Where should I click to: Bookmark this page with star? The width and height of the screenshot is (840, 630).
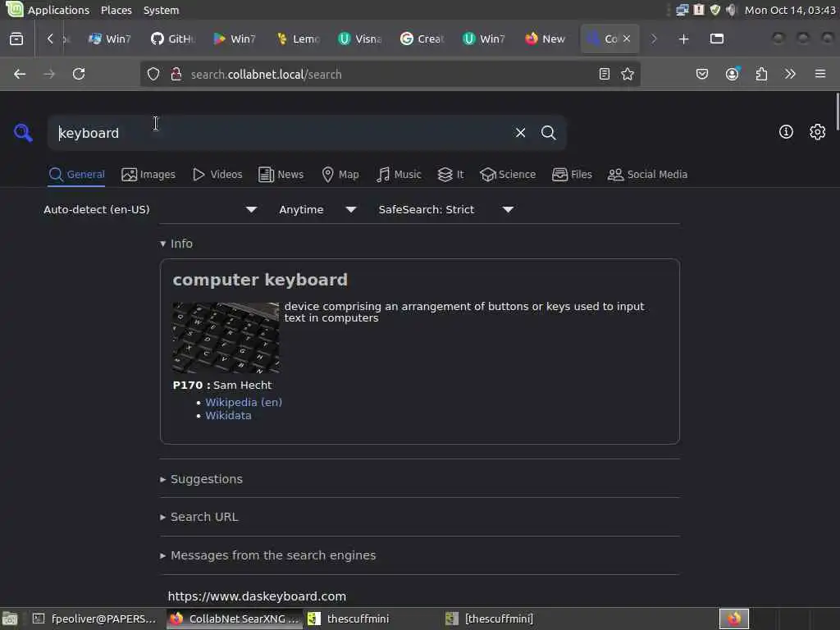(628, 74)
